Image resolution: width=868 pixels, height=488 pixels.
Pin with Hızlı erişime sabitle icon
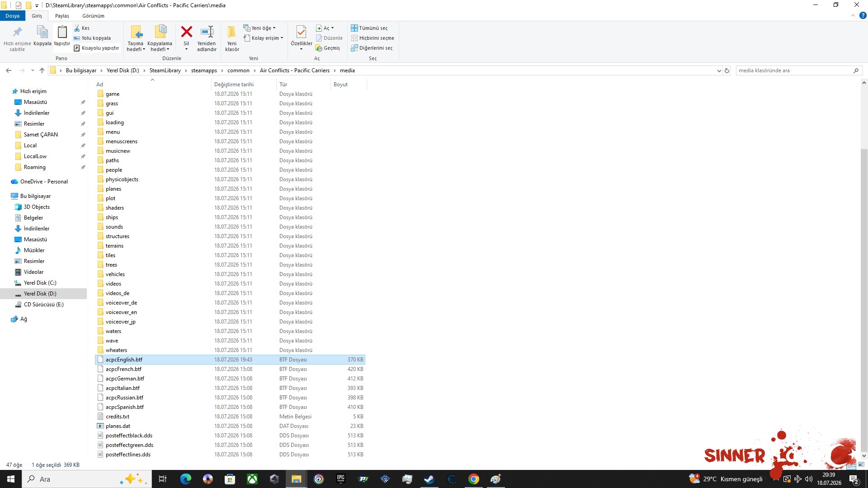[17, 32]
